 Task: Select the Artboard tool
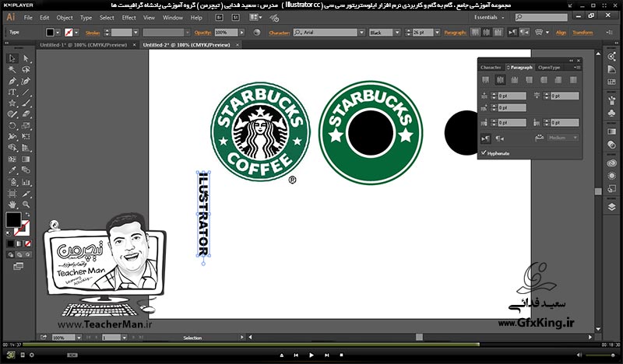[x=12, y=194]
